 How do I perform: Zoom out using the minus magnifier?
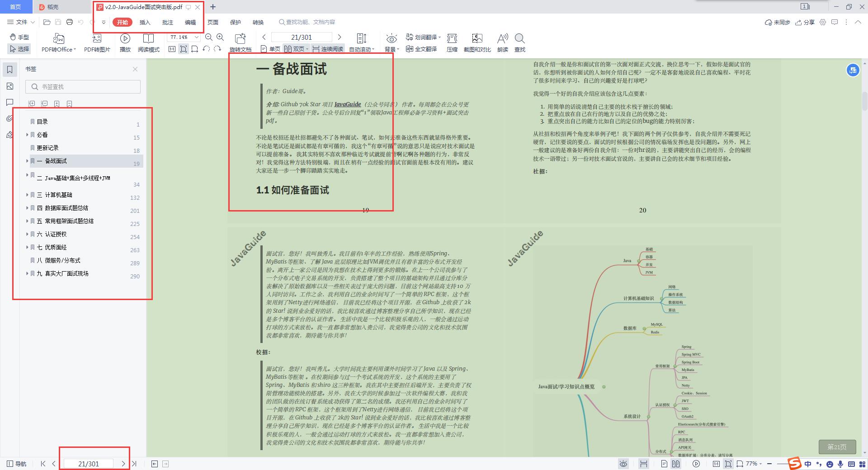[209, 37]
